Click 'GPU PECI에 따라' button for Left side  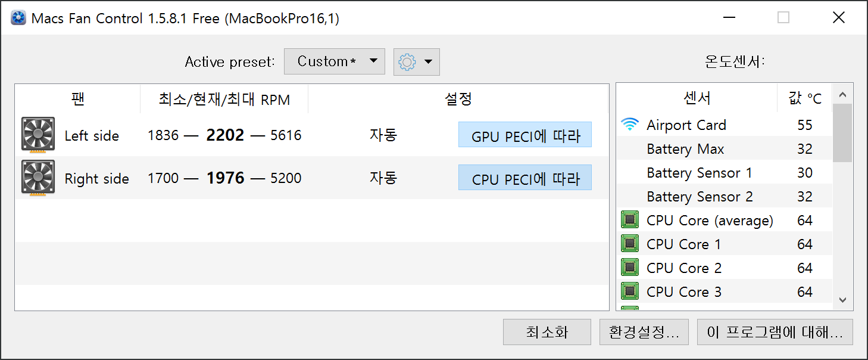click(525, 135)
